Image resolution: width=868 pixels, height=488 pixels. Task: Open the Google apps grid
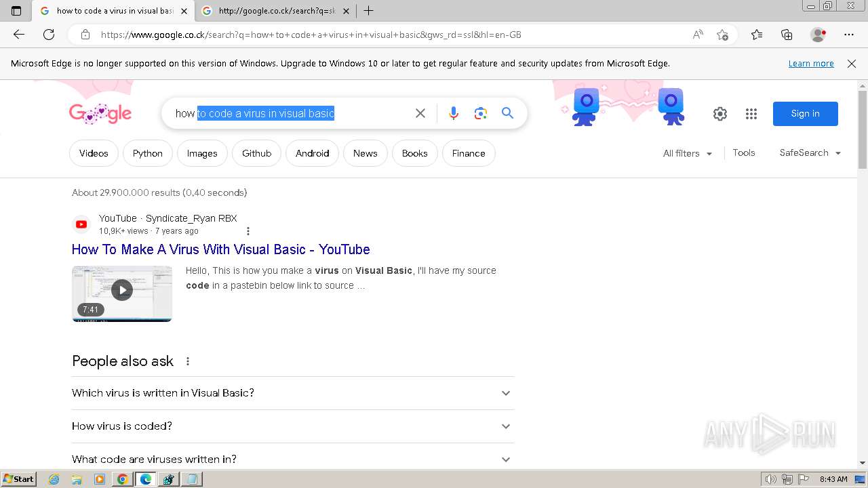[751, 114]
